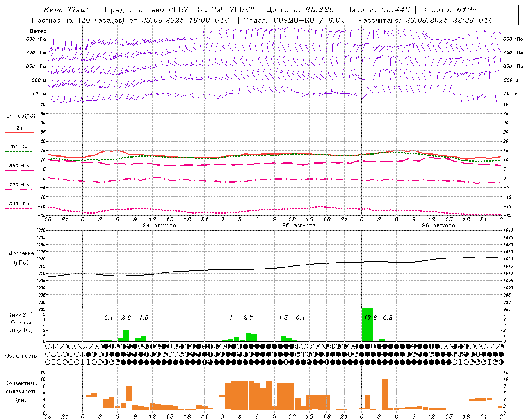Click the "0.3" precipitation amount
Image resolution: width=525 pixels, height=420 pixels.
tap(388, 317)
